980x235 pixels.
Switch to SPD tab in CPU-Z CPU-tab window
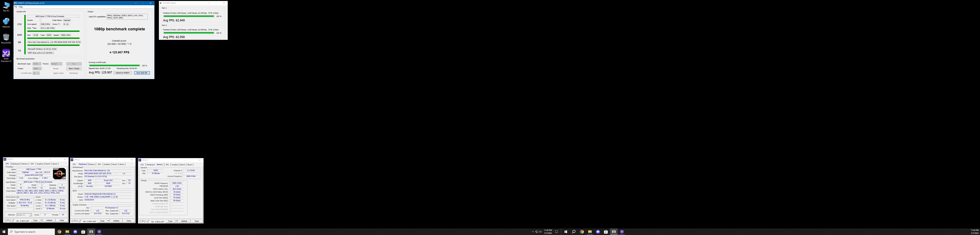click(32, 164)
